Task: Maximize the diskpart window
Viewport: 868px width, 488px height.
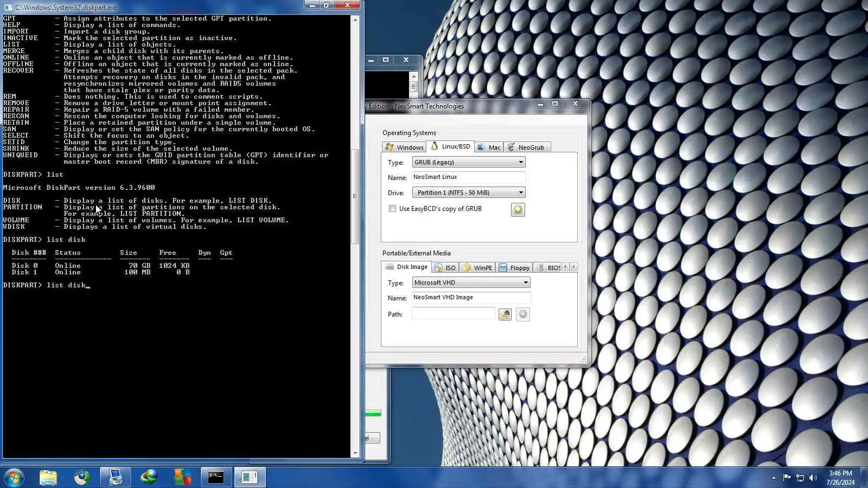Action: coord(326,5)
